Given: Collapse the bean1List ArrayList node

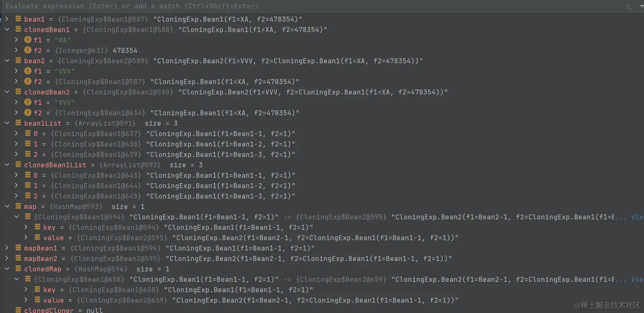Looking at the screenshot, I should (x=6, y=123).
